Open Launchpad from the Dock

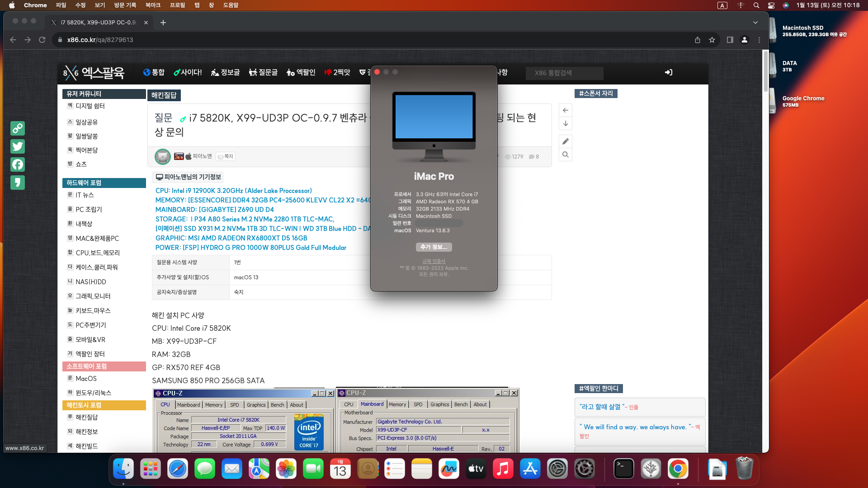[x=151, y=469]
